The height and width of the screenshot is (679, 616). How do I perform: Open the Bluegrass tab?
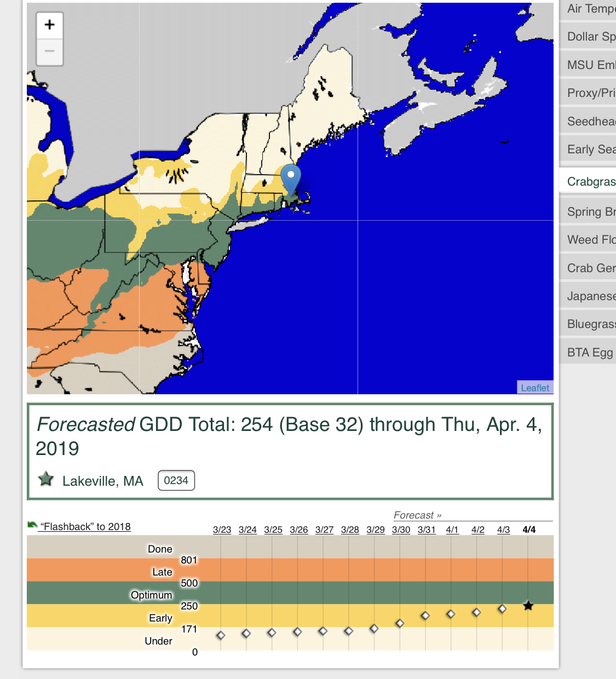click(x=588, y=324)
